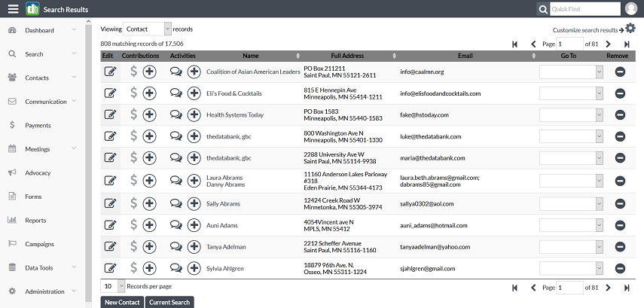Image resolution: width=644 pixels, height=308 pixels.
Task: Add an activity for Tanya Adelman
Action: (x=194, y=247)
